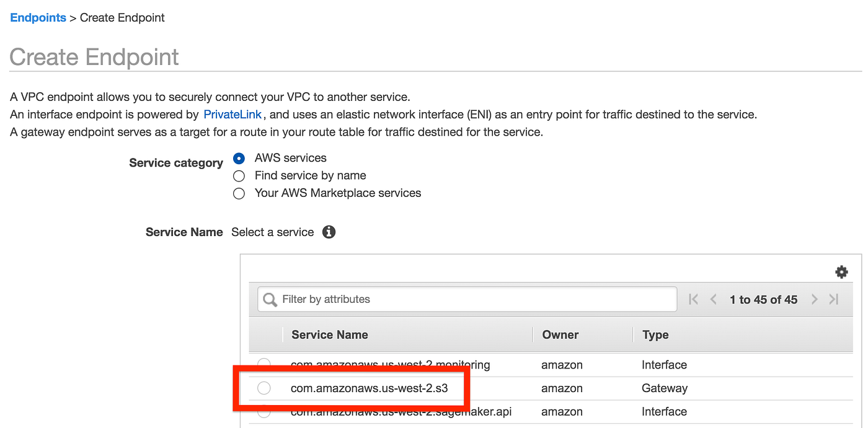868x428 pixels.
Task: Select Your AWS Marketplace services
Action: tap(239, 193)
